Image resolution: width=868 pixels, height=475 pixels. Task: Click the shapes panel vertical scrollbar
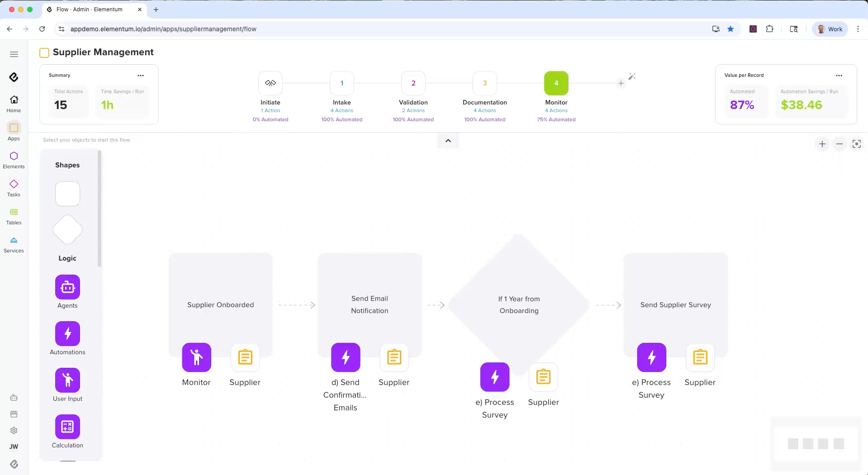point(100,208)
